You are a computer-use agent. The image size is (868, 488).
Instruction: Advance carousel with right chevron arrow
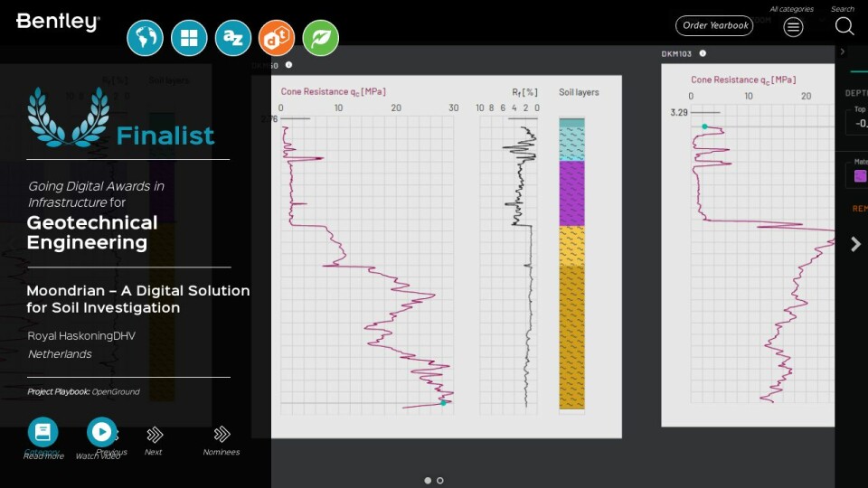(856, 244)
